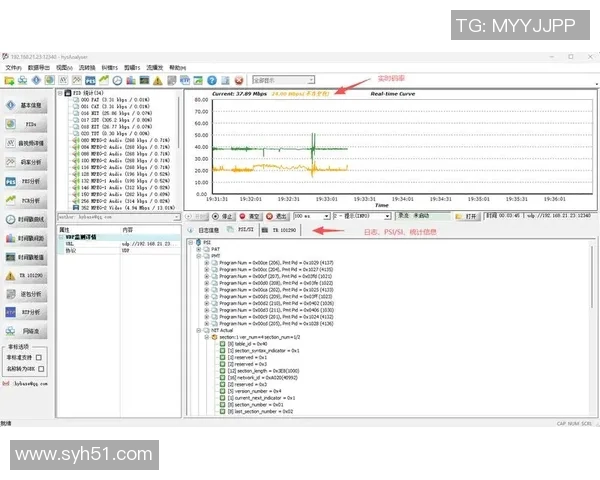
Task: Switch to the PSI/SI tab
Action: click(242, 230)
